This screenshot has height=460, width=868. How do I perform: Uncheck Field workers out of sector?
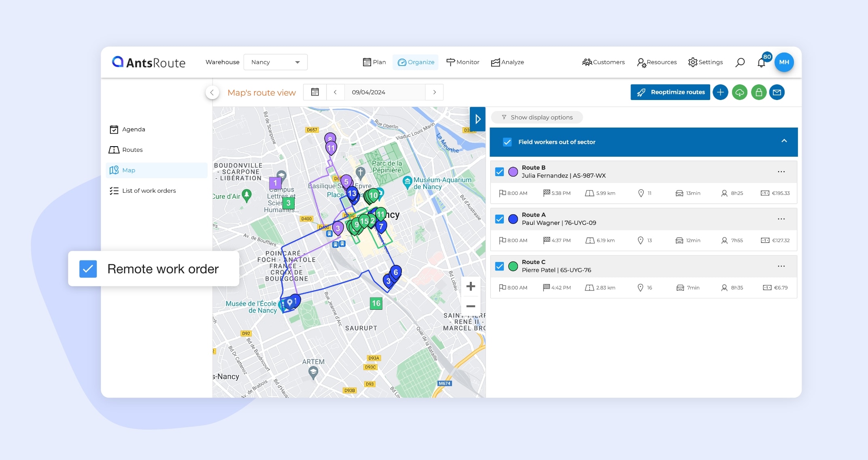point(507,142)
